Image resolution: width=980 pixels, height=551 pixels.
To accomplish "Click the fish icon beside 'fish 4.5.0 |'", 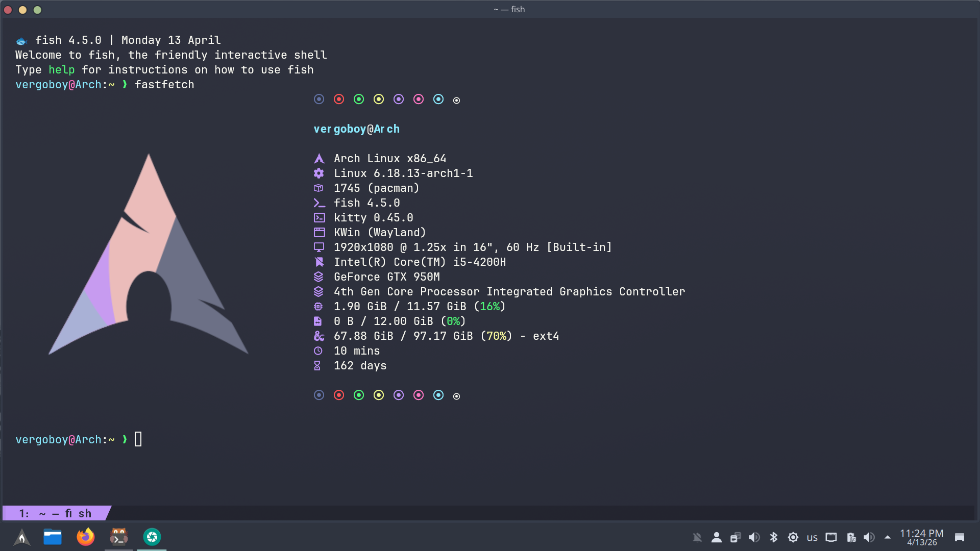I will pos(21,41).
